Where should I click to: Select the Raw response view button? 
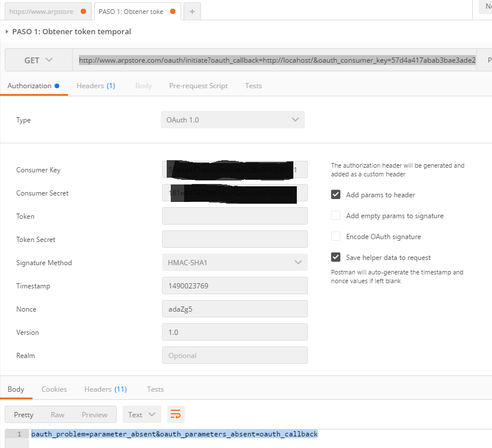[x=58, y=414]
